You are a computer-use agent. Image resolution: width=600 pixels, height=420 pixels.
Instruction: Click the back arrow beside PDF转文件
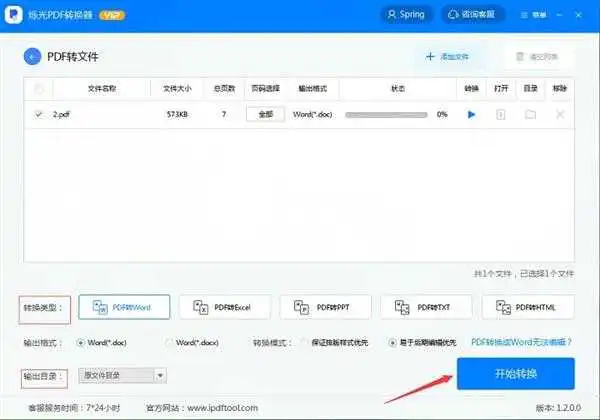click(x=34, y=57)
